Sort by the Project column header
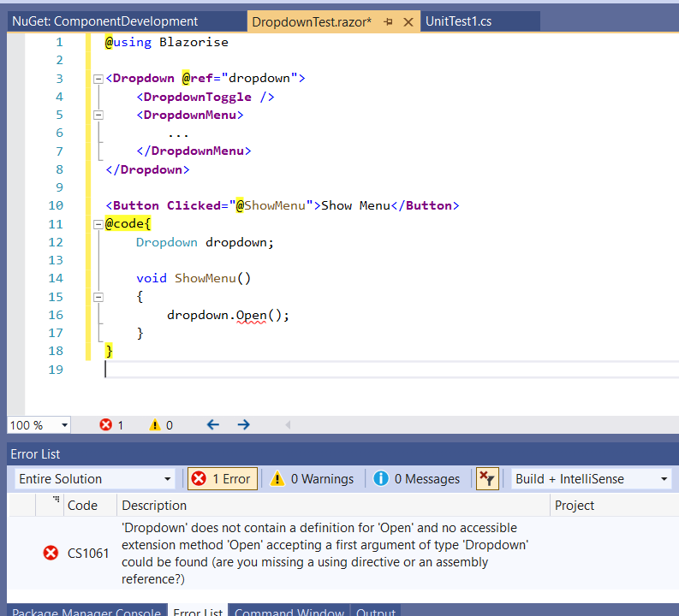 [615, 506]
